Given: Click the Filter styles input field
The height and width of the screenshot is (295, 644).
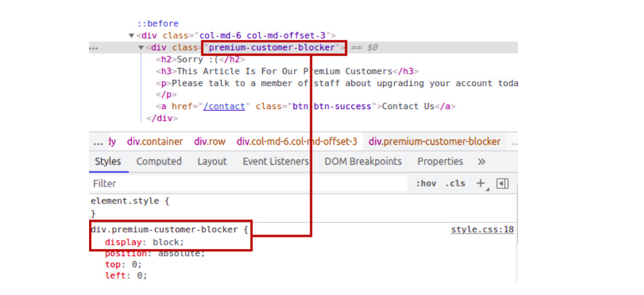Looking at the screenshot, I should (x=248, y=184).
